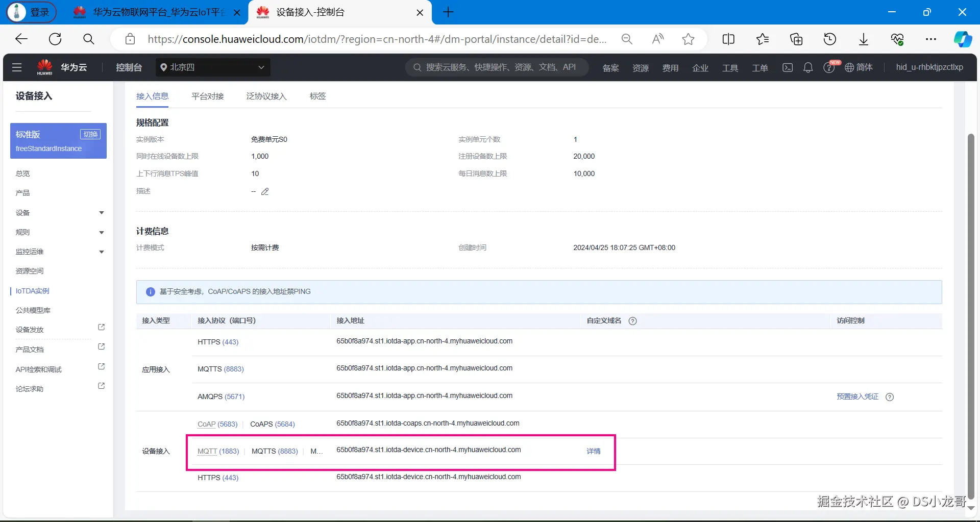
Task: Expand the 规则 sidebar menu
Action: [x=59, y=232]
